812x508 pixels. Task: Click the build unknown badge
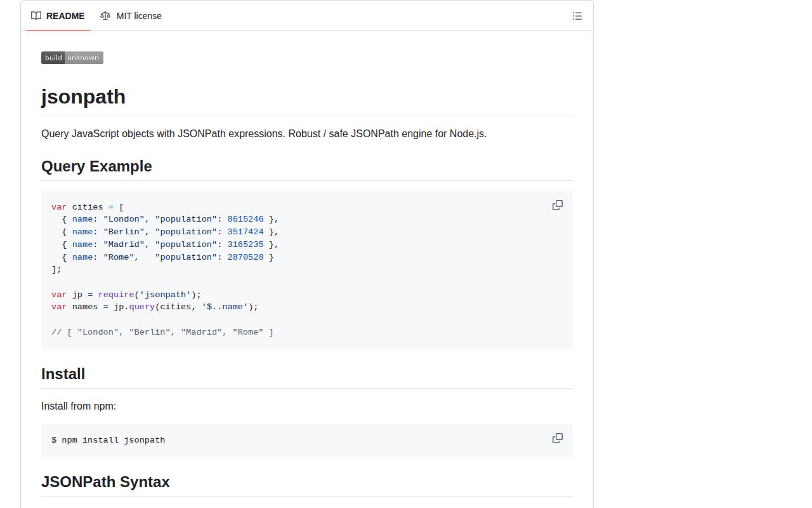[72, 58]
